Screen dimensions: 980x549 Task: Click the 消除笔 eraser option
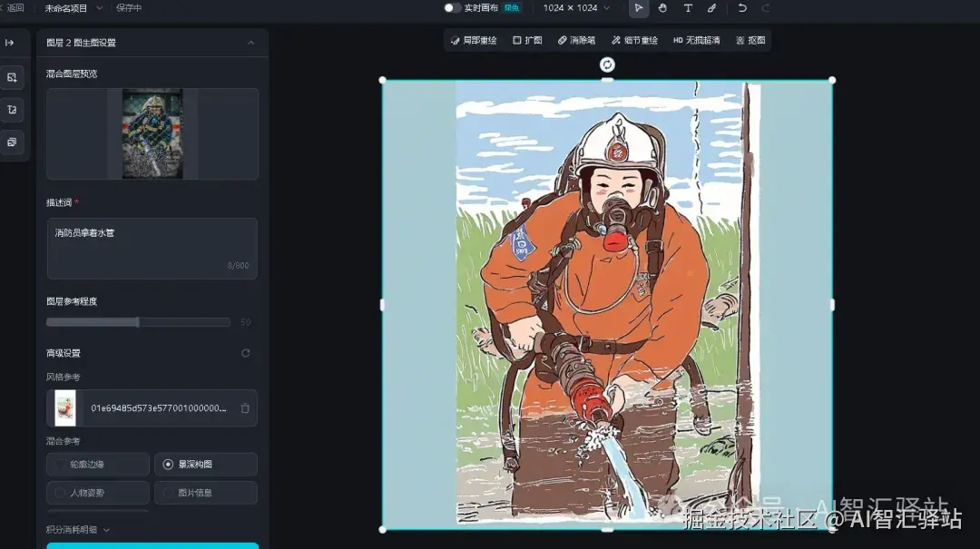click(576, 41)
